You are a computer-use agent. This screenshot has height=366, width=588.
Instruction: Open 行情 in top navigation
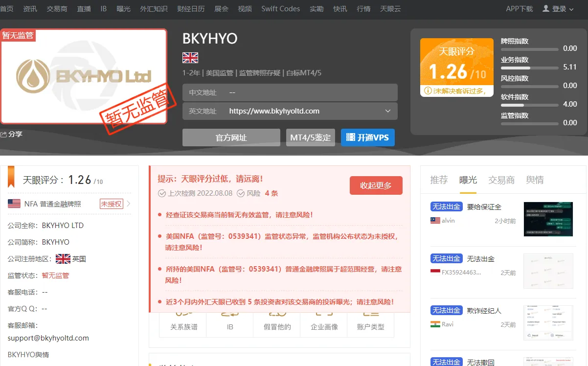pos(363,9)
